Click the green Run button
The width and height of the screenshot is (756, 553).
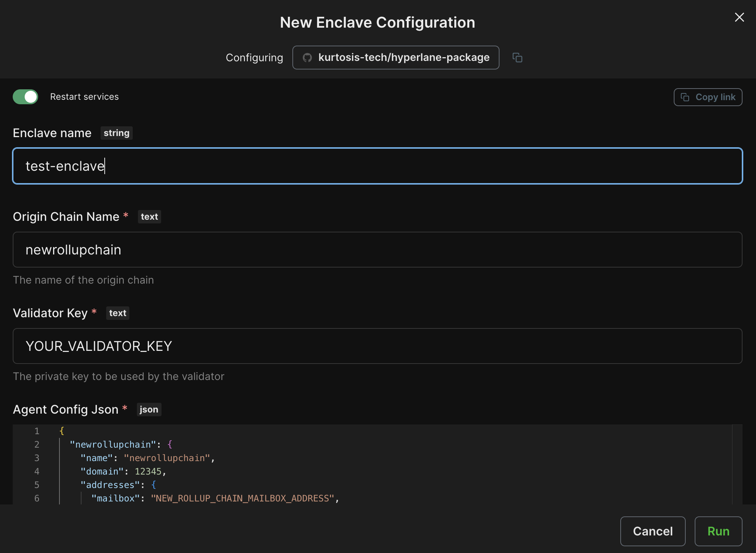tap(719, 531)
